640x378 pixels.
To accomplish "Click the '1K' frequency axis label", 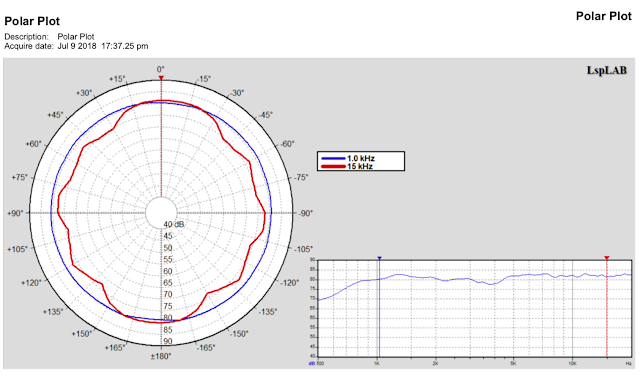I will [377, 363].
